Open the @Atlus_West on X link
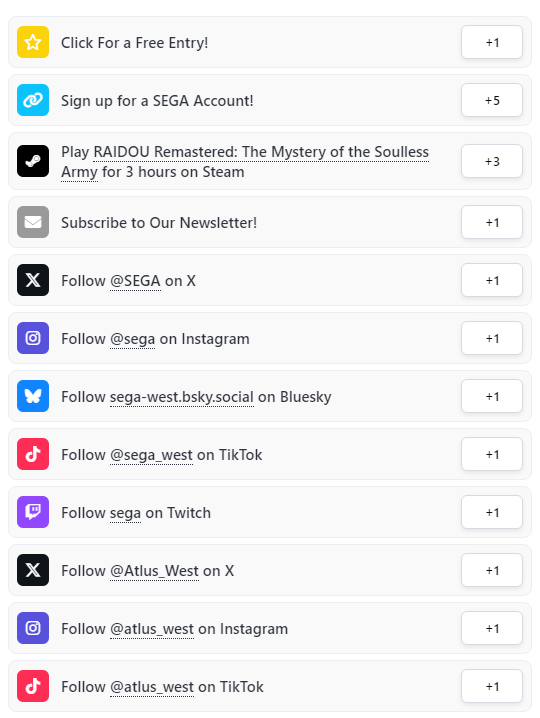The width and height of the screenshot is (540, 718). (154, 571)
